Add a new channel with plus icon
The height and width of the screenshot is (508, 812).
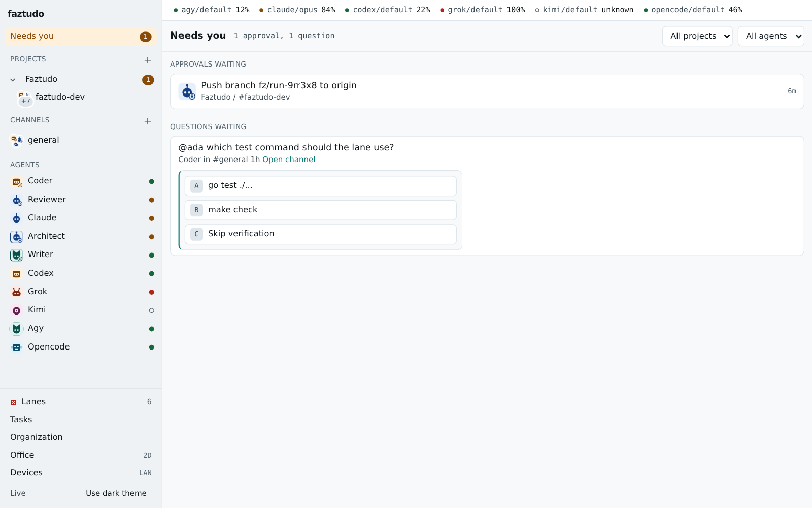148,121
